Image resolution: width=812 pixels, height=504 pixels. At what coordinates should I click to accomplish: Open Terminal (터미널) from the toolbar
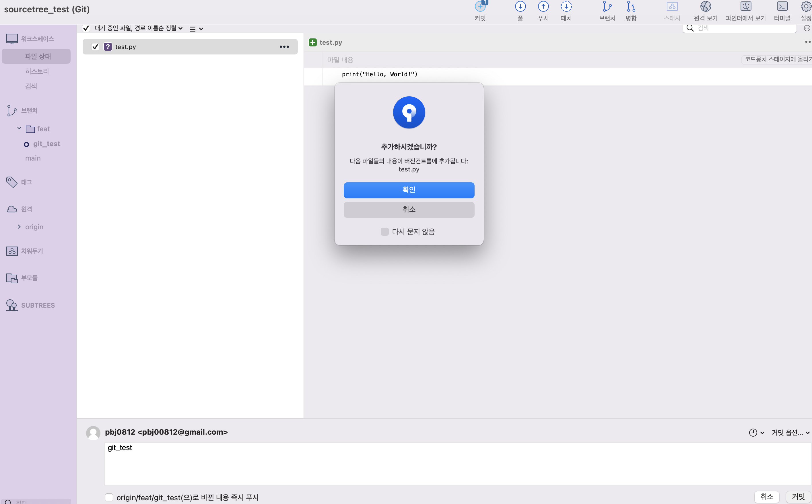pos(782,7)
